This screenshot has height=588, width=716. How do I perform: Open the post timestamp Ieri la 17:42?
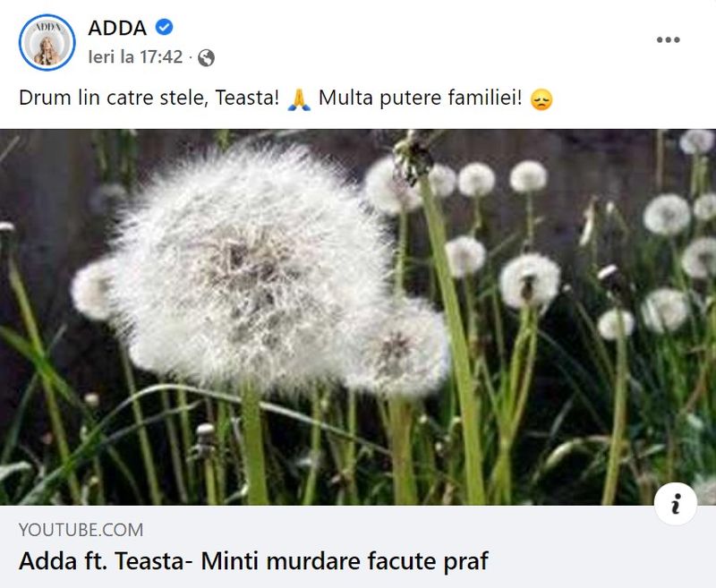pyautogui.click(x=135, y=57)
